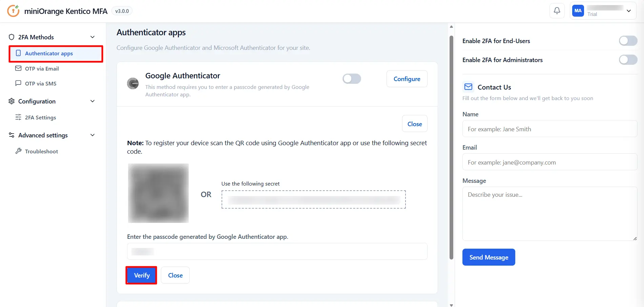This screenshot has width=644, height=307.
Task: Open 2FA Settings menu item
Action: tap(40, 117)
